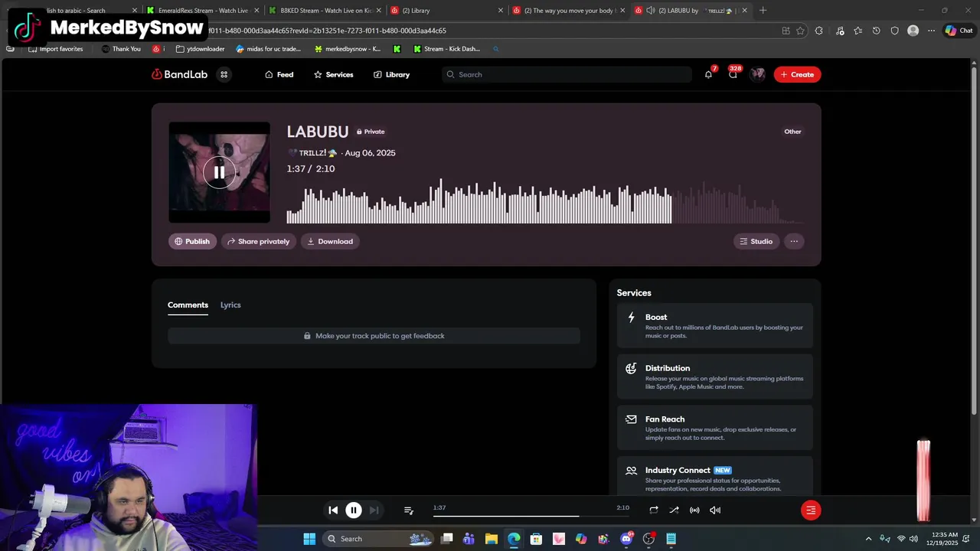Screen dimensions: 980x551
Task: Open OBS Studio from taskbar
Action: [648, 539]
